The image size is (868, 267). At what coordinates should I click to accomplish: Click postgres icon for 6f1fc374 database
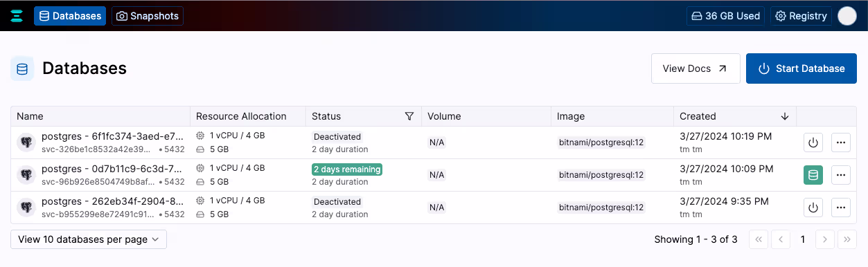click(x=26, y=142)
